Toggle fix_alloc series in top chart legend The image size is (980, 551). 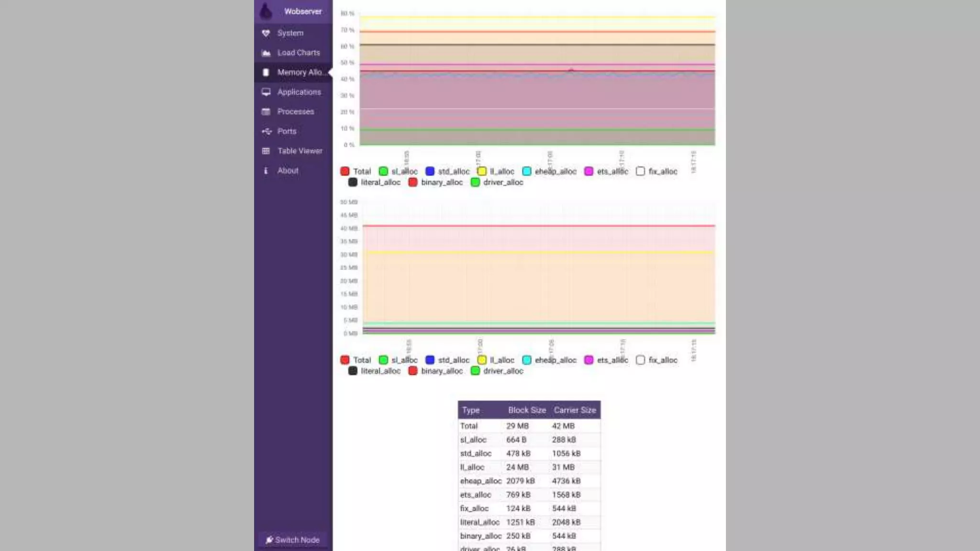pos(640,171)
